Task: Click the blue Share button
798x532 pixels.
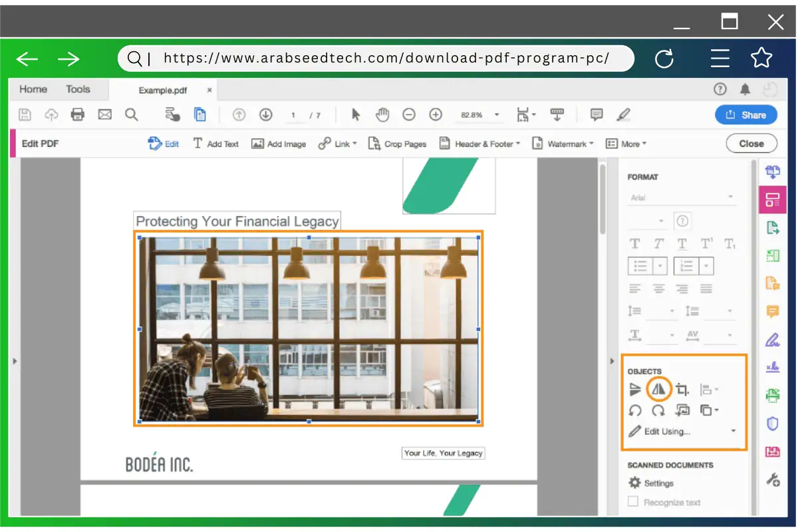Action: click(745, 114)
